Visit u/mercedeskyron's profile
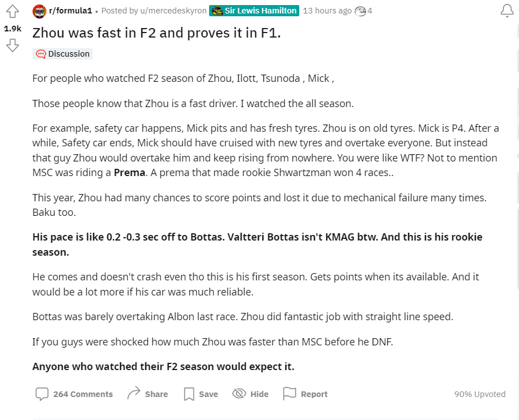This screenshot has height=420, width=519. (173, 11)
